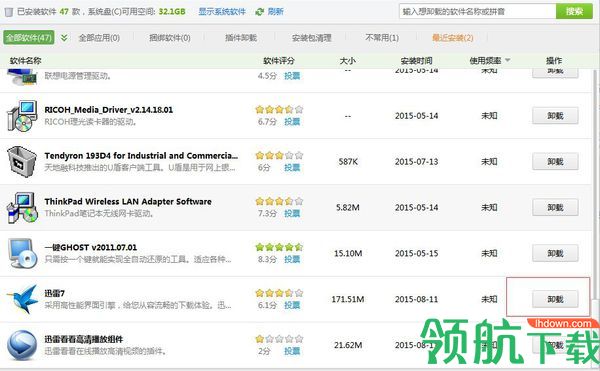Click the 15.10M size value
Viewport: 600px width, 371px height.
(x=347, y=253)
